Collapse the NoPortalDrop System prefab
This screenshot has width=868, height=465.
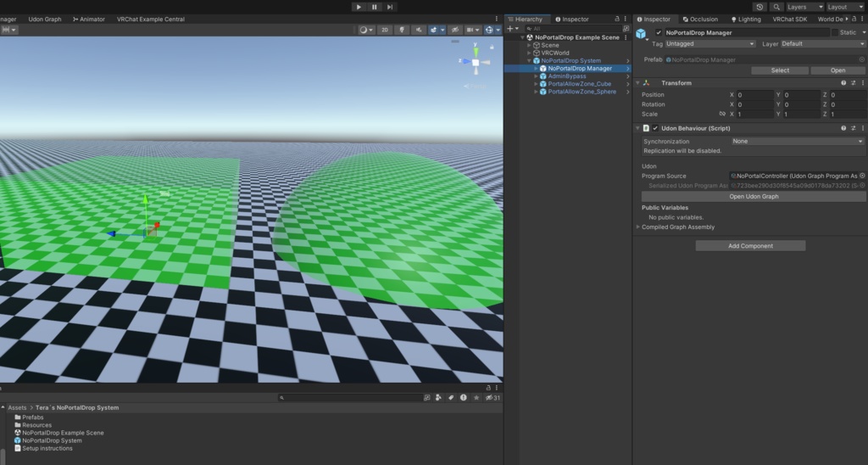coord(529,61)
